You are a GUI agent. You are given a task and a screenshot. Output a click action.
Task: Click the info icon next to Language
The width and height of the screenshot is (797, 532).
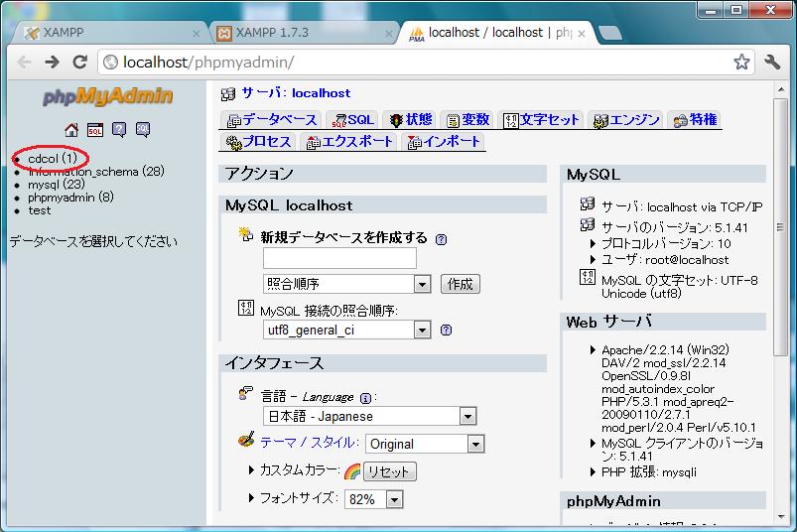pyautogui.click(x=365, y=398)
